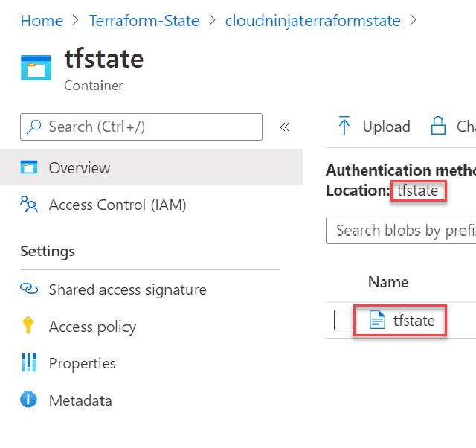Open the Terraform-State breadcrumb link
This screenshot has width=476, height=448.
point(144,21)
